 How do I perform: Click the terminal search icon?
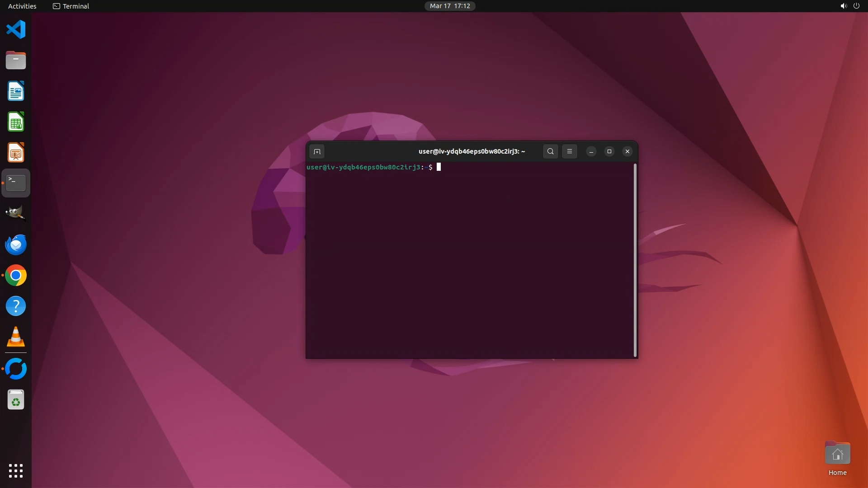point(550,151)
